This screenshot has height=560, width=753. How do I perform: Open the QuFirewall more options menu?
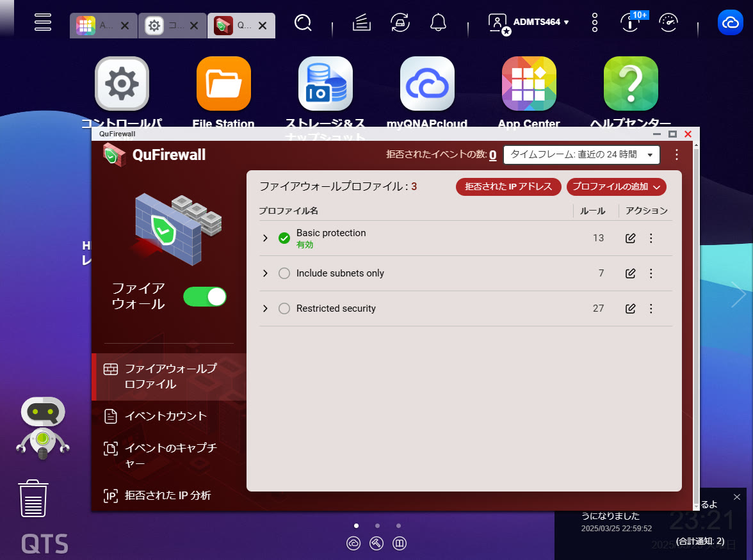coord(677,154)
